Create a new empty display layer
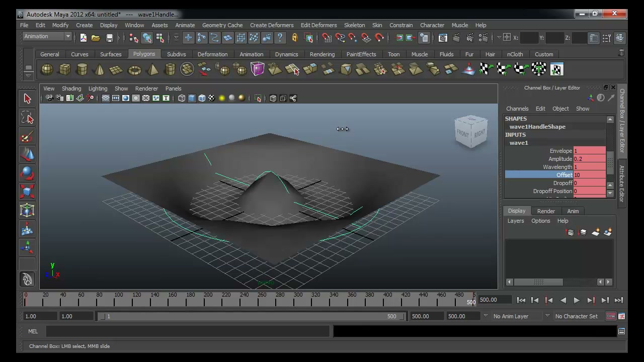 click(596, 232)
